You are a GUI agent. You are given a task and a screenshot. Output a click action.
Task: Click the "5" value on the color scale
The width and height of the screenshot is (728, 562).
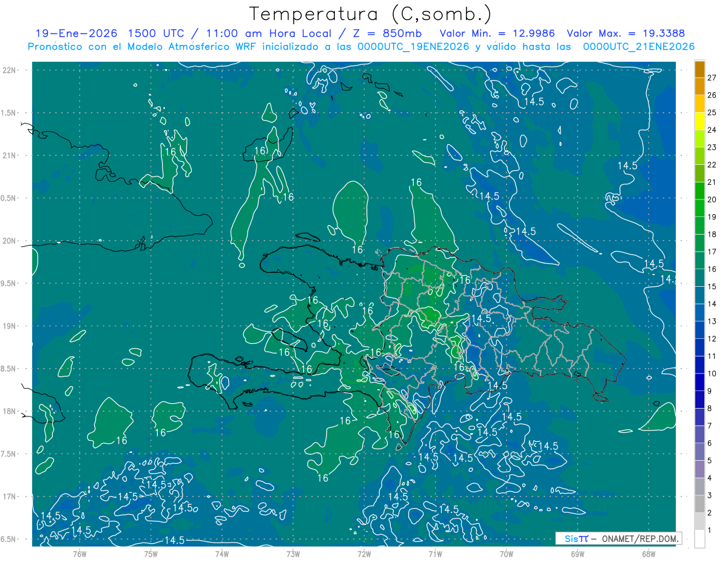tap(710, 461)
